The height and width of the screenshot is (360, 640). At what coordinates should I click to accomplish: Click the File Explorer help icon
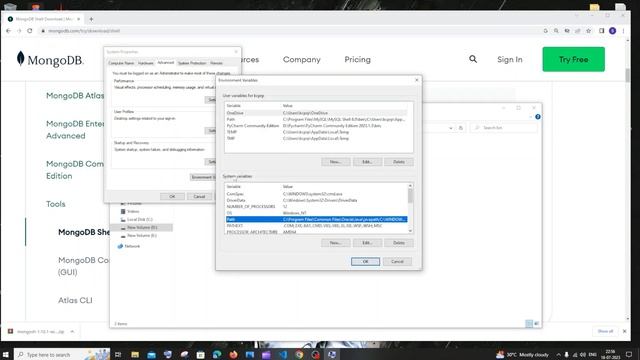[x=538, y=117]
